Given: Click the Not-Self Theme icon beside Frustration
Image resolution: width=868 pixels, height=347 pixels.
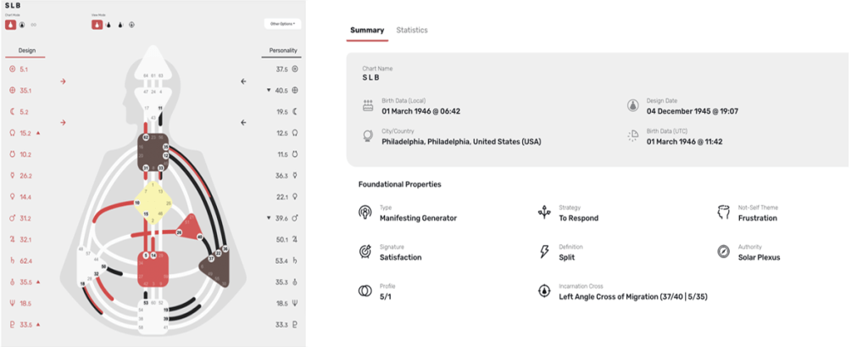Looking at the screenshot, I should click(x=722, y=213).
